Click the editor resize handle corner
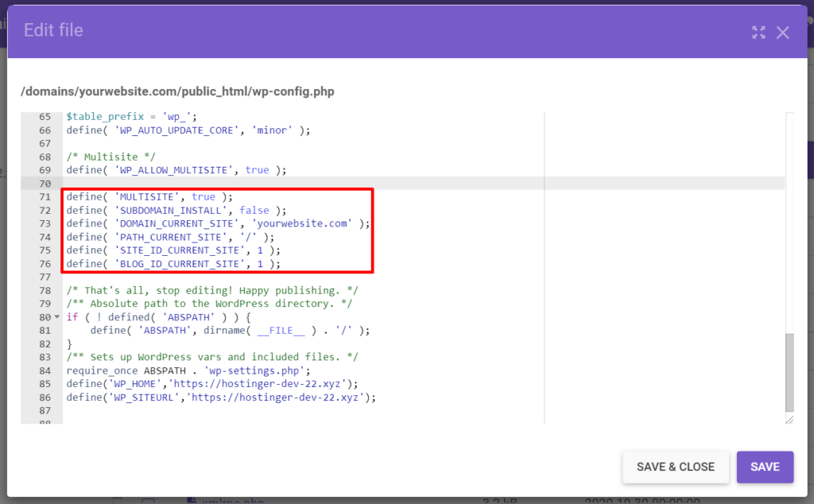 (789, 420)
